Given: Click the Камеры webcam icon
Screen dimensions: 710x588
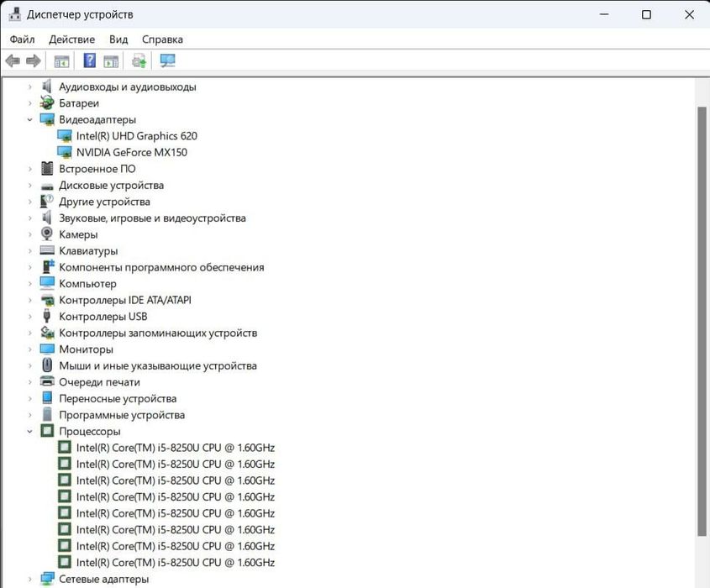Looking at the screenshot, I should [x=47, y=234].
